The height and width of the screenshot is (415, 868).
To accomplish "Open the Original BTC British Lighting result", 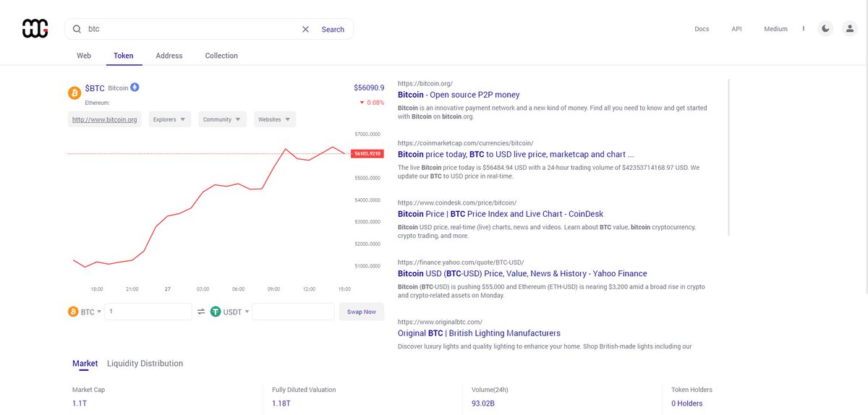I will pos(479,333).
